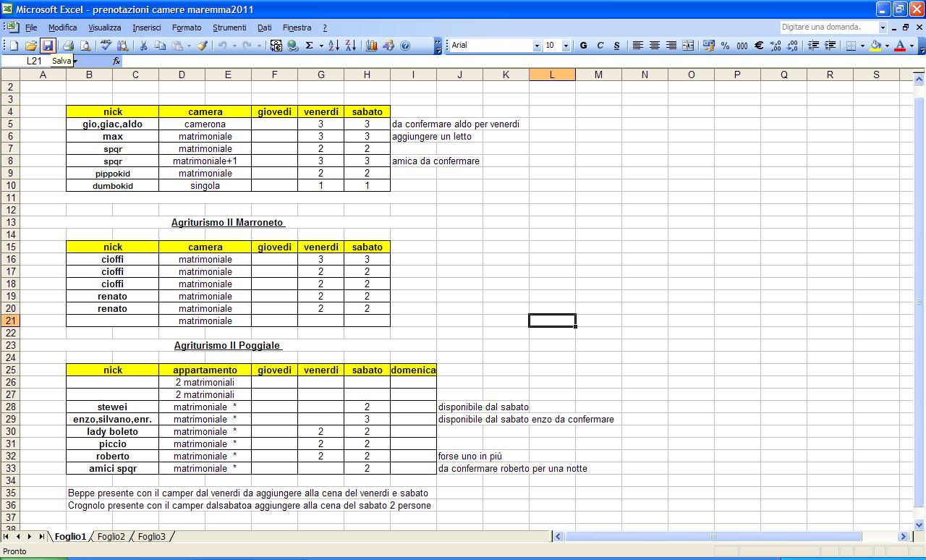The image size is (926, 560).
Task: Launch the Chart Wizard icon
Action: pos(372,46)
